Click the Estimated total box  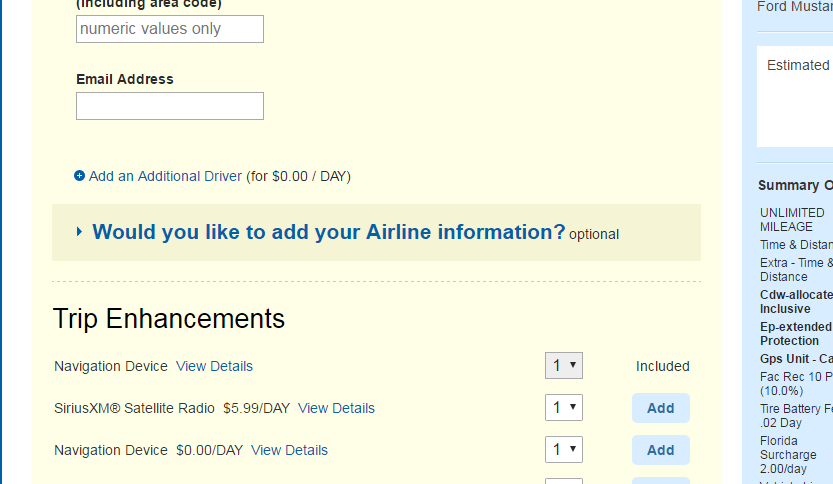(796, 96)
